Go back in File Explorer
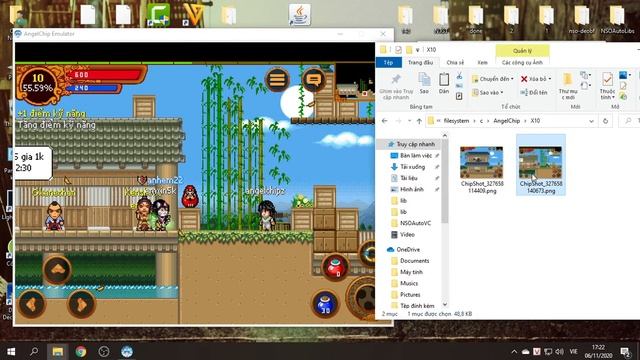The height and width of the screenshot is (360, 640). (x=384, y=121)
